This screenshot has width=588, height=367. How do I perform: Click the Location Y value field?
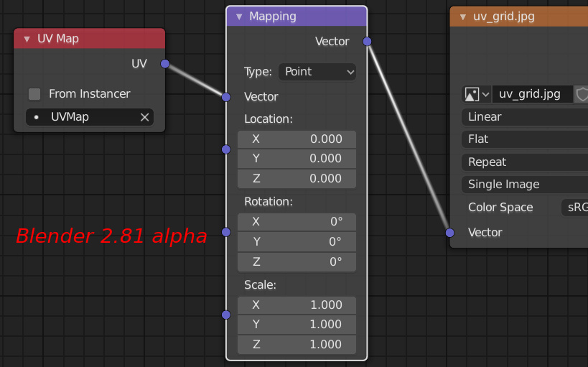tap(297, 159)
